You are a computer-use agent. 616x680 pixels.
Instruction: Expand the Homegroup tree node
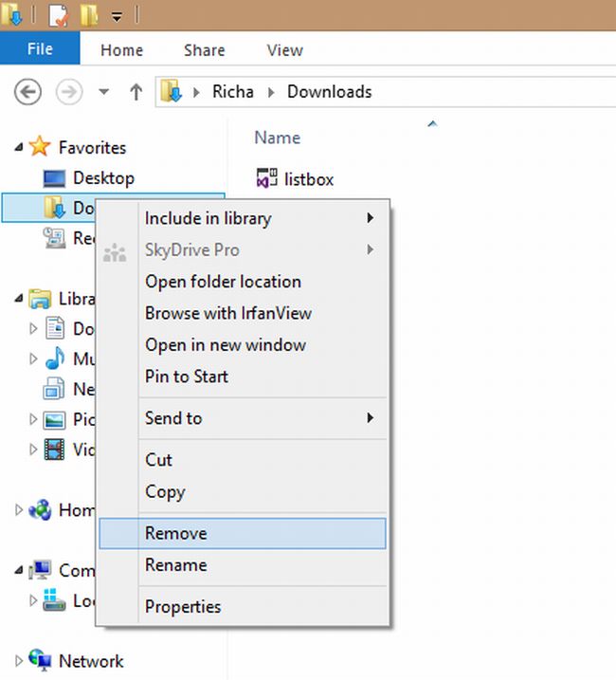coord(19,509)
